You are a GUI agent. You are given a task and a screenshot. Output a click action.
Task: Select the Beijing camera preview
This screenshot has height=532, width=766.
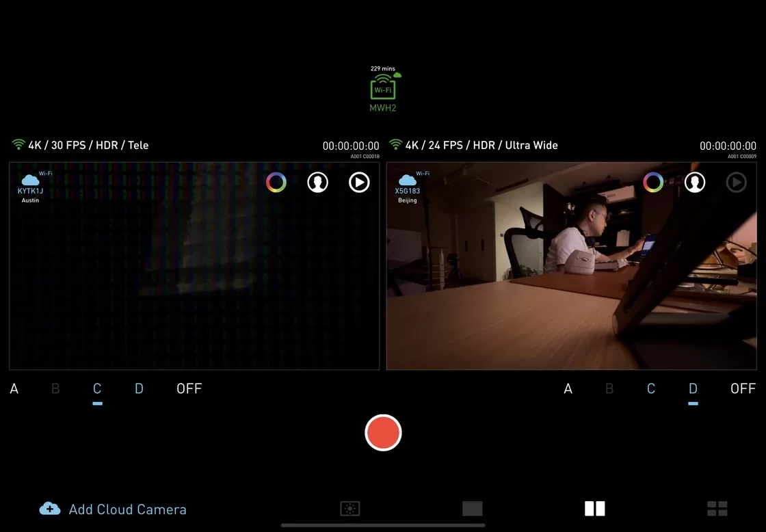coord(572,266)
